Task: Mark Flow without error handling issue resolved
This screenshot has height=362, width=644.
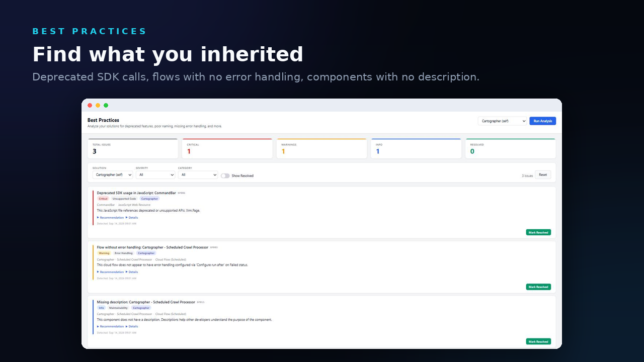Action: 538,287
